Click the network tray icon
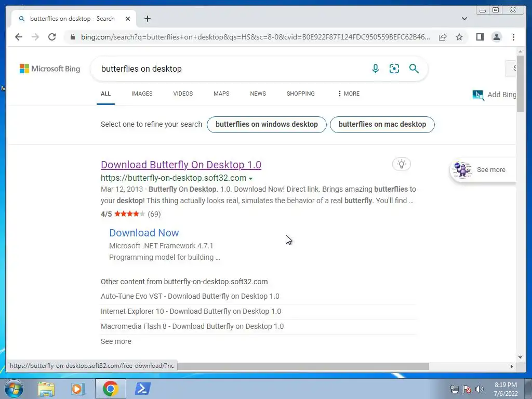 (x=454, y=389)
